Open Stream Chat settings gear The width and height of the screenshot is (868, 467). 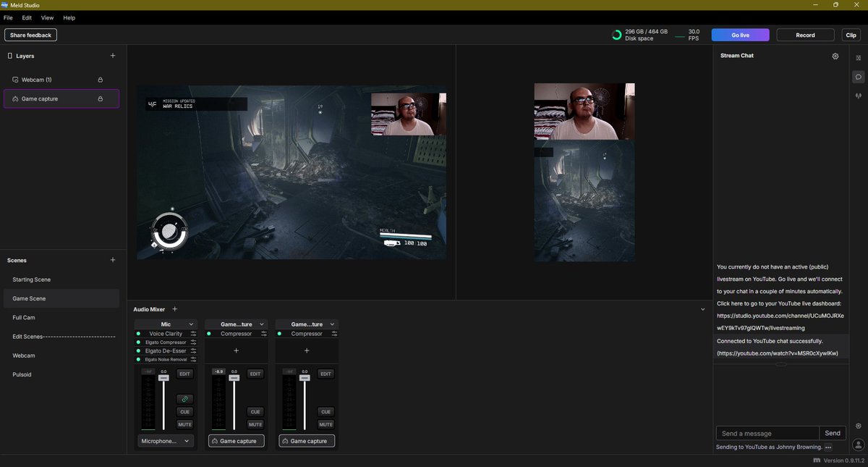click(835, 56)
